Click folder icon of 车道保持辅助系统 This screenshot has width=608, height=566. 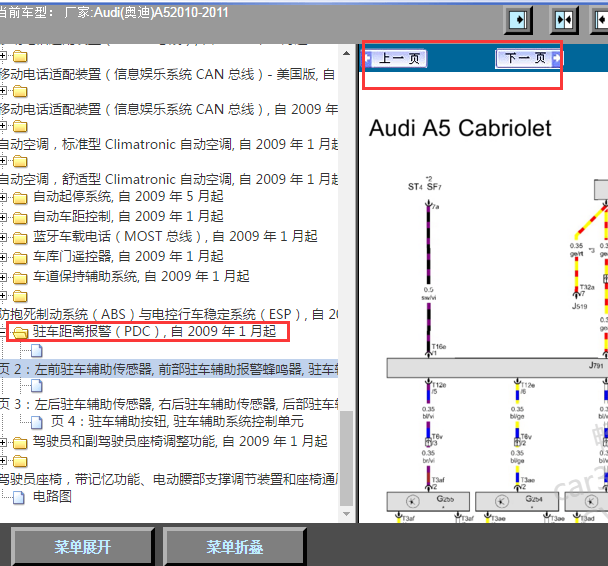20,278
